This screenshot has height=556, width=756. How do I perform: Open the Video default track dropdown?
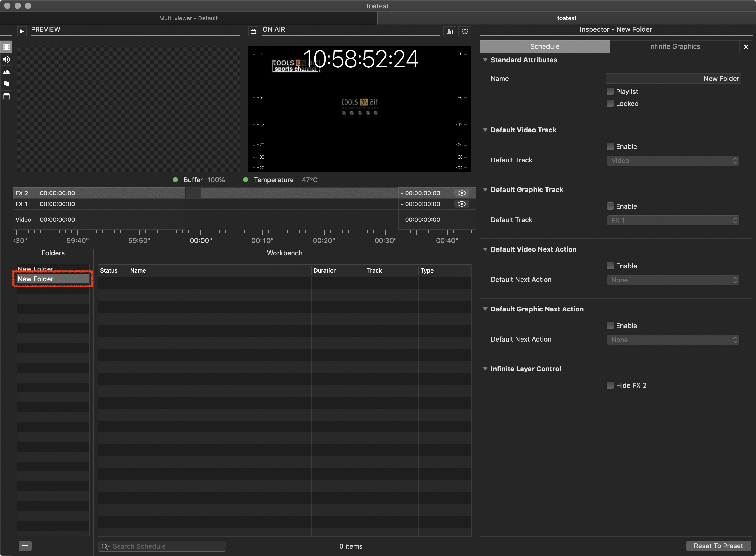pos(673,160)
